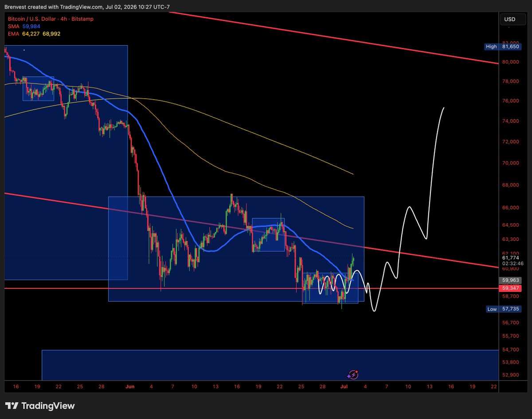The height and width of the screenshot is (419, 532).
Task: Click the 55,700 price axis label
Action: tap(511, 337)
